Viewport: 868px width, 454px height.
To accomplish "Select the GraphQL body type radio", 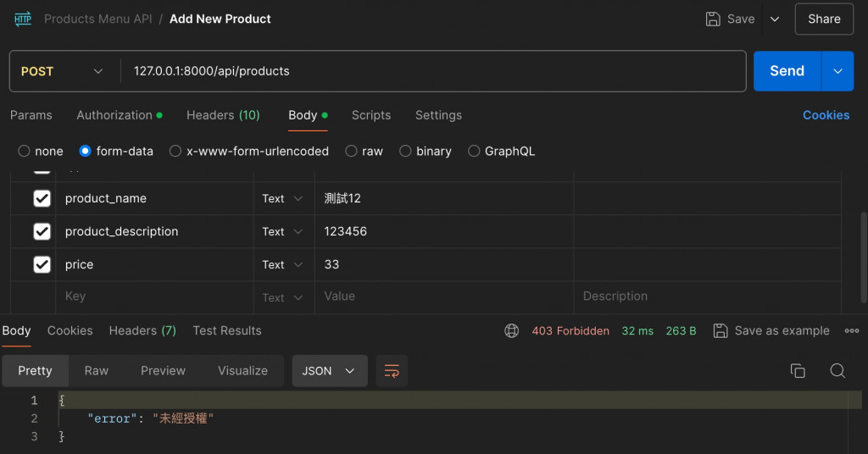I will (474, 151).
